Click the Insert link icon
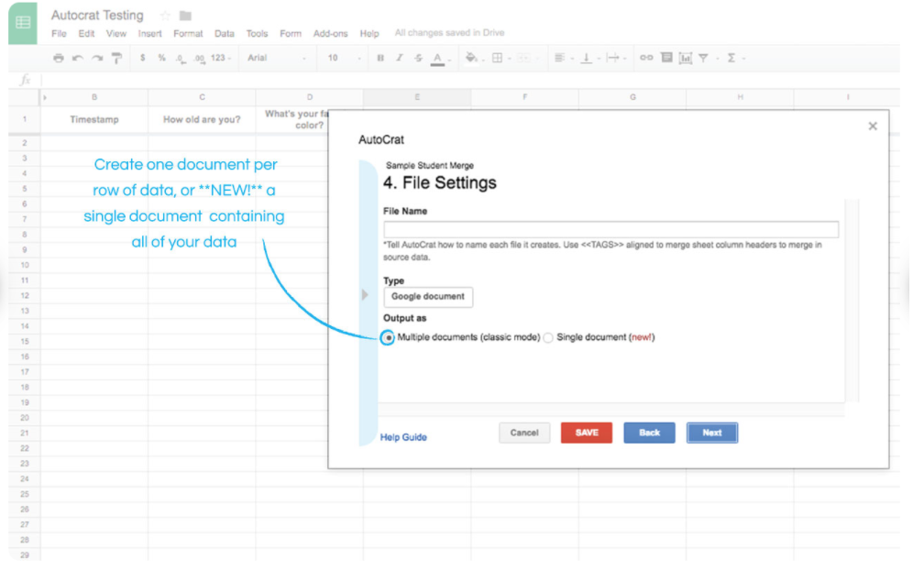This screenshot has width=924, height=570. [646, 58]
